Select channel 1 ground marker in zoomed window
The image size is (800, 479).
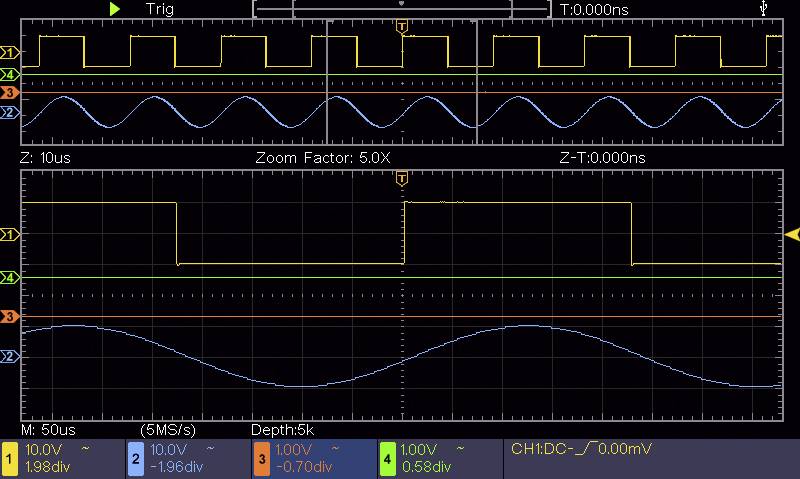pyautogui.click(x=10, y=234)
